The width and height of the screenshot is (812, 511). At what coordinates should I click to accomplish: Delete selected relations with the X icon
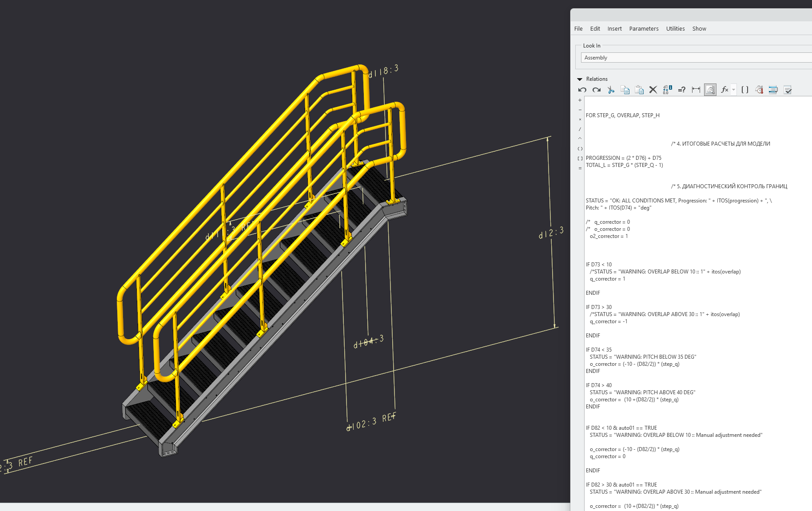tap(653, 90)
